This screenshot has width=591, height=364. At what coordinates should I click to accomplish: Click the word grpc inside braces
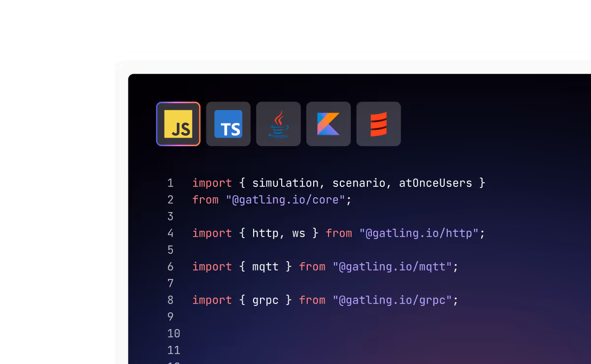[265, 300]
